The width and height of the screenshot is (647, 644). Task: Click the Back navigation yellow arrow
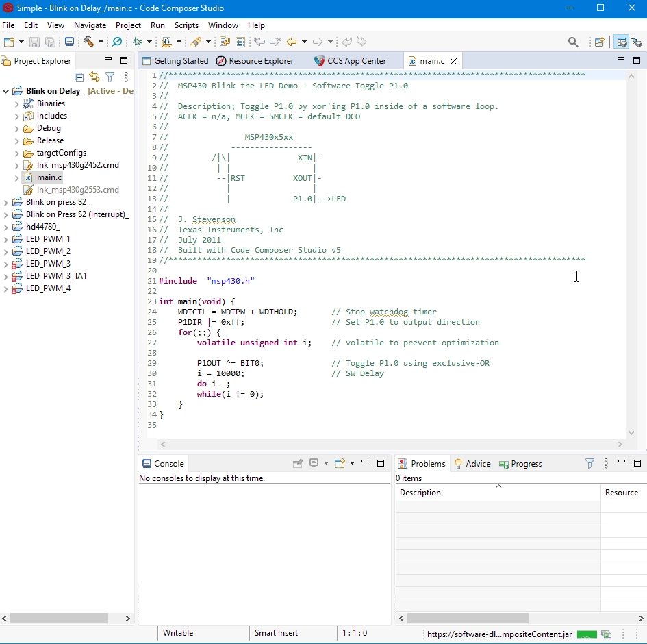coord(292,42)
